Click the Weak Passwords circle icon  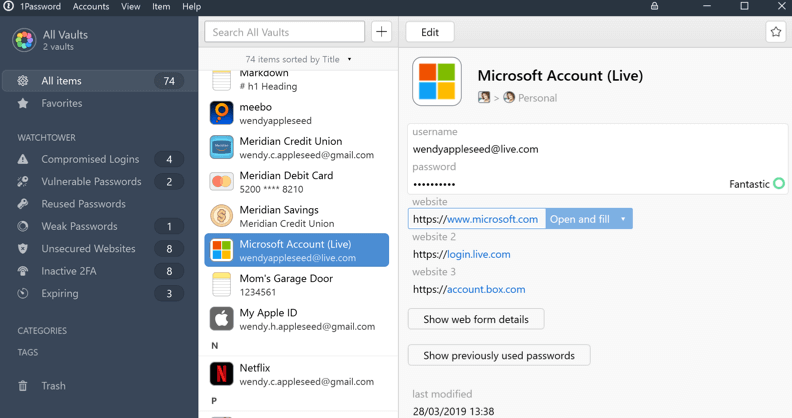[23, 226]
